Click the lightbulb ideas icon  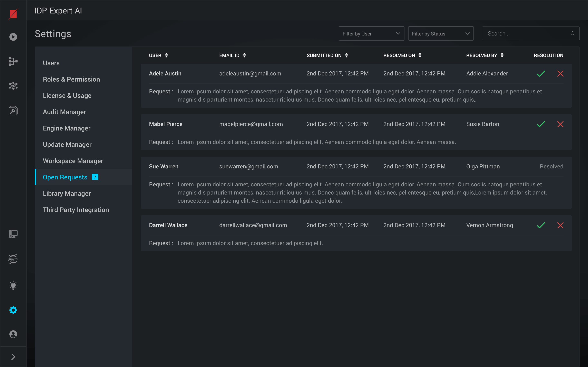pos(13,285)
